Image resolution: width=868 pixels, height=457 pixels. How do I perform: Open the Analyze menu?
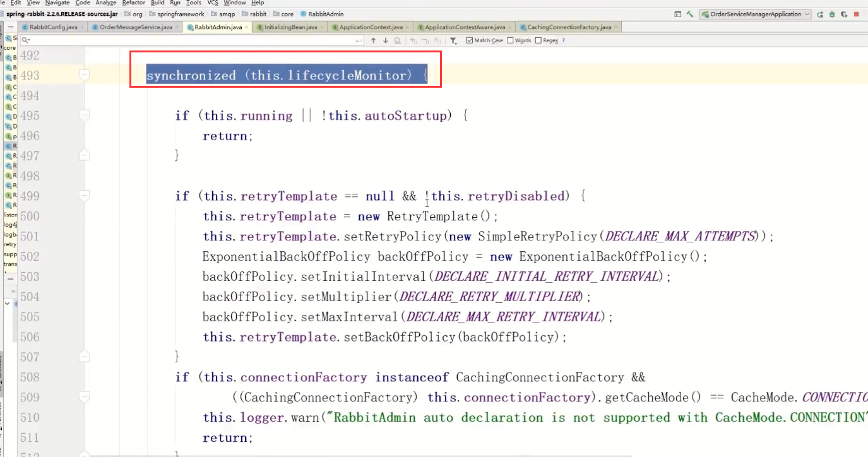[106, 3]
